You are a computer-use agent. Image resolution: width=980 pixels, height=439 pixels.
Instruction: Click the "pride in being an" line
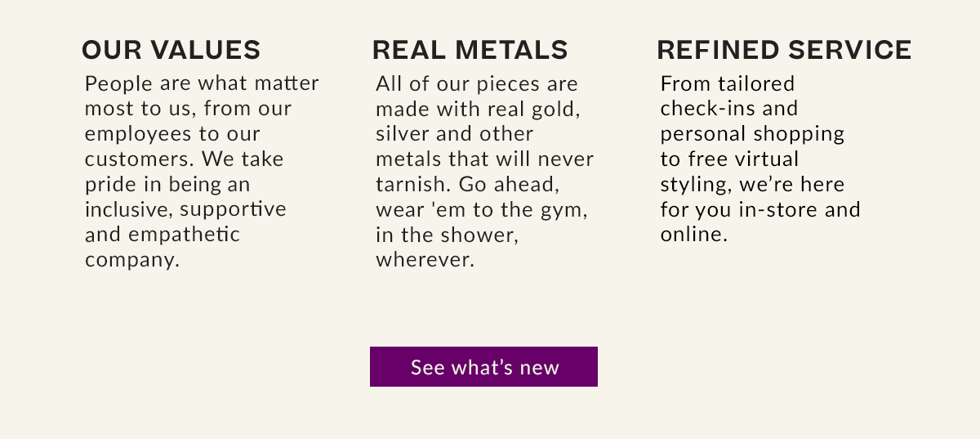coord(167,184)
